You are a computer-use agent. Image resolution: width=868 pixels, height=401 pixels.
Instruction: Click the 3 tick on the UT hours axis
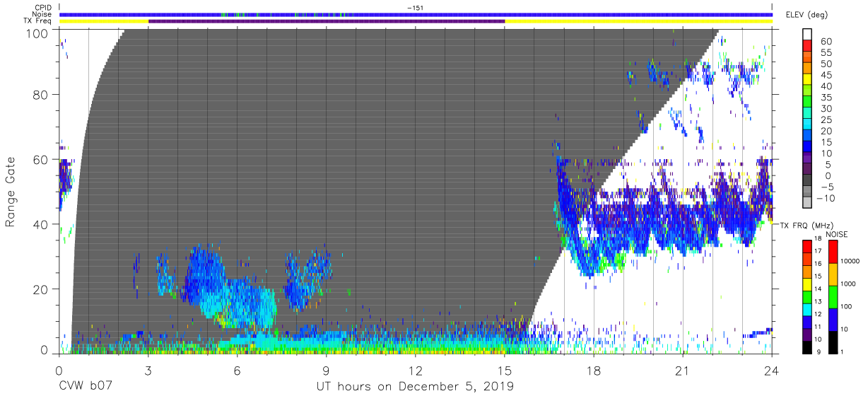[148, 370]
